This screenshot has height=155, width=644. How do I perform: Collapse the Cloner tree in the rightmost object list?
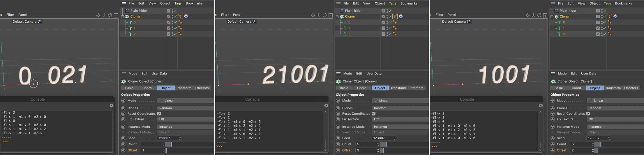552,17
